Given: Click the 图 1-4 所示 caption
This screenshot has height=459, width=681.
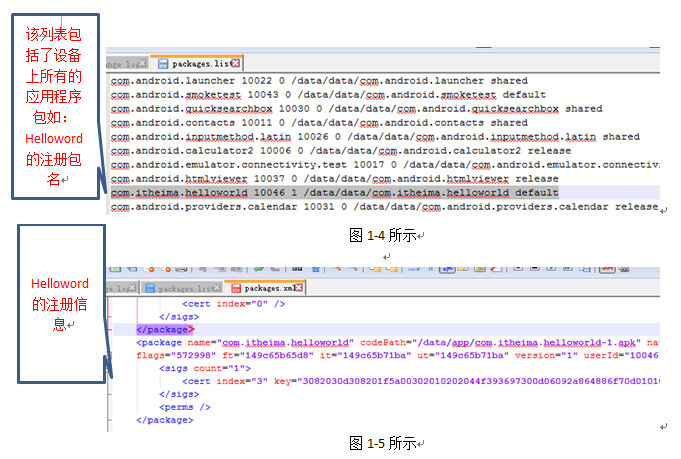Looking at the screenshot, I should (383, 236).
